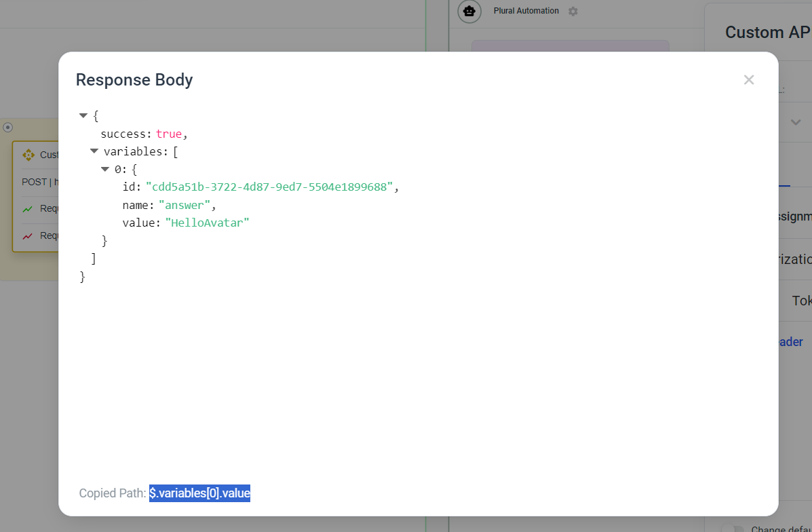Collapse the array item 0 node
This screenshot has width=812, height=532.
(105, 169)
